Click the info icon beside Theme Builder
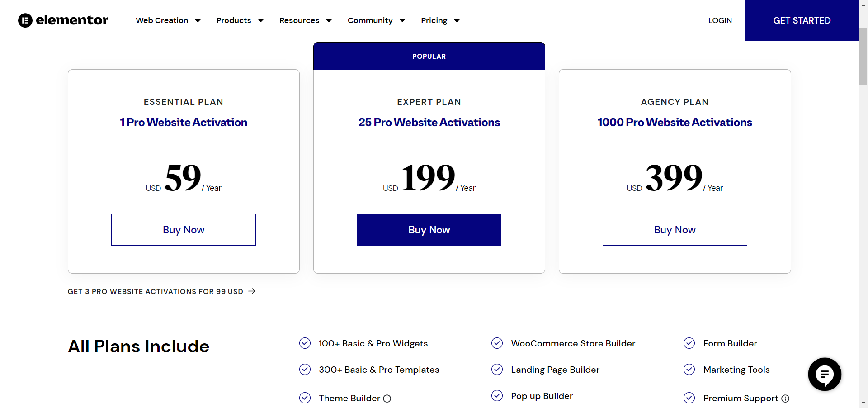The image size is (868, 408). (x=388, y=399)
